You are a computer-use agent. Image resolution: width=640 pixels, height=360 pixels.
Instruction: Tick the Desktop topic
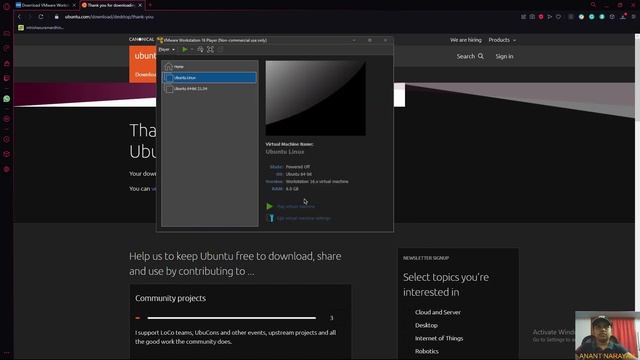click(x=426, y=325)
